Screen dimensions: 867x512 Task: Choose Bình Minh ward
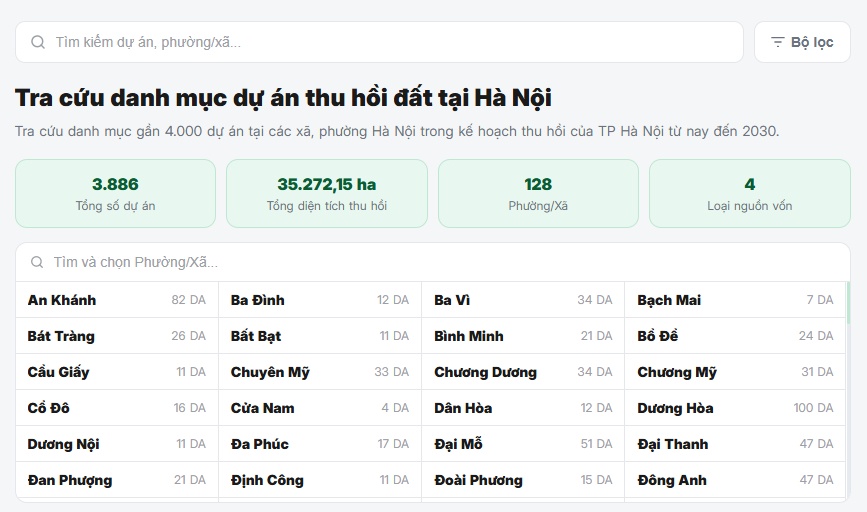coord(523,336)
